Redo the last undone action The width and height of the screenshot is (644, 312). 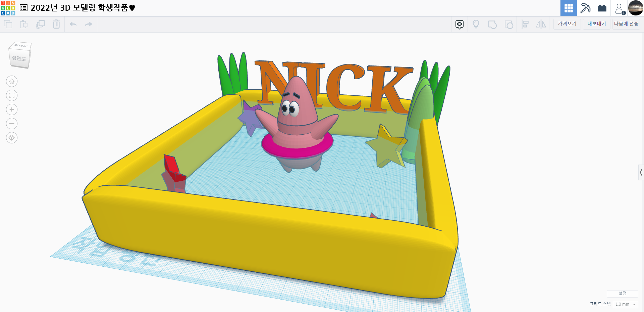89,24
